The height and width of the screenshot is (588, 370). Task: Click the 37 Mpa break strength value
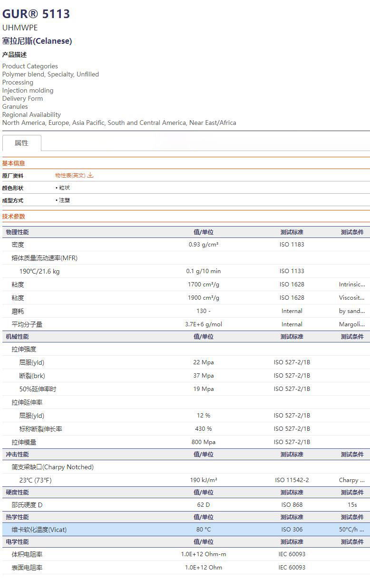click(x=204, y=376)
